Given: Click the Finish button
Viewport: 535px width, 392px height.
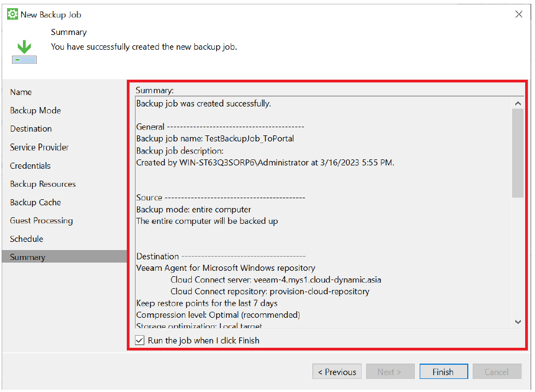Looking at the screenshot, I should (x=444, y=372).
